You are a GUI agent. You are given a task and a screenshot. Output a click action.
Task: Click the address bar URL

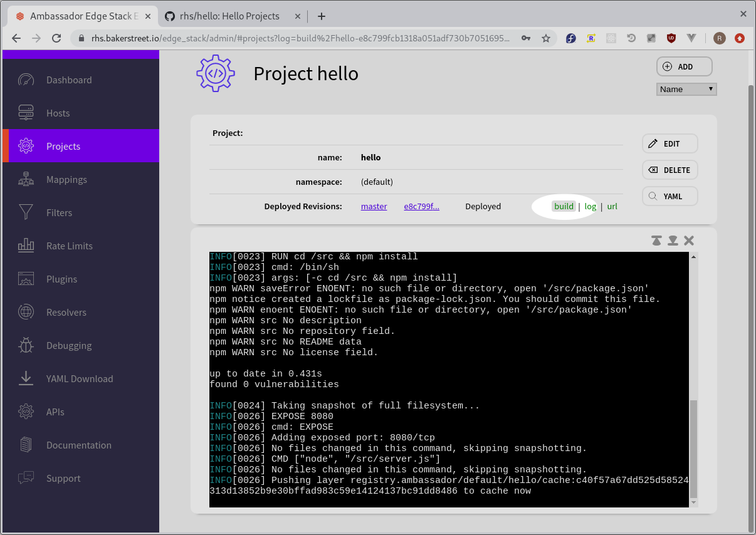(x=301, y=38)
